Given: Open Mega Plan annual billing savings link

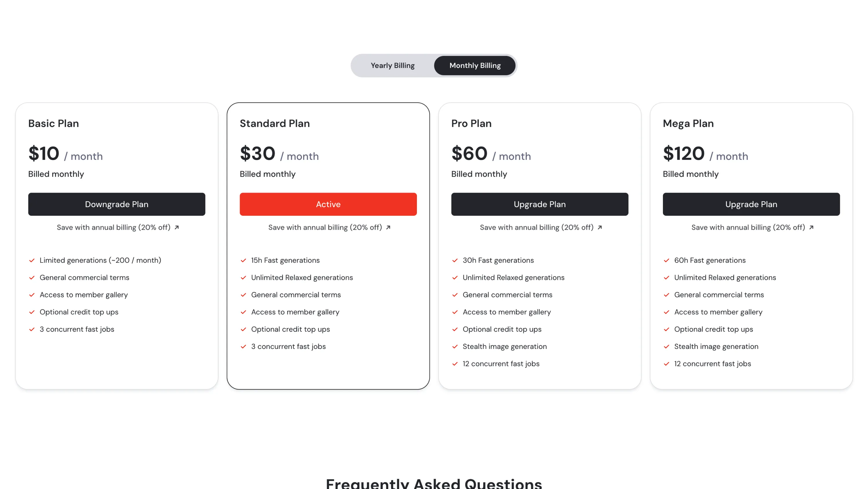Looking at the screenshot, I should [748, 228].
